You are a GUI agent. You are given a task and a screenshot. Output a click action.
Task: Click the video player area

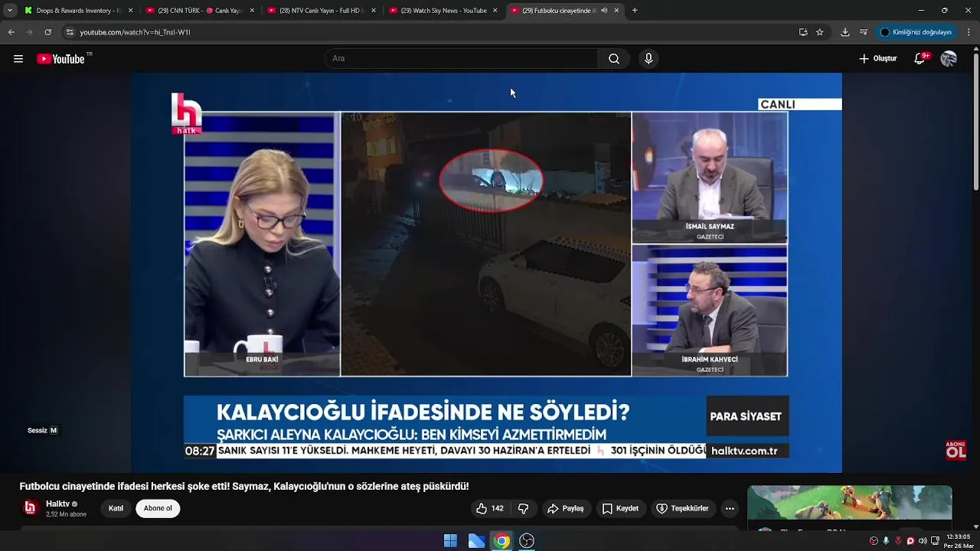point(486,272)
